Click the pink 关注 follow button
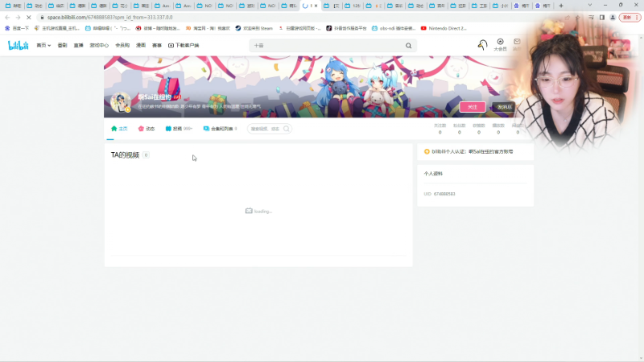The width and height of the screenshot is (644, 362). pyautogui.click(x=473, y=107)
